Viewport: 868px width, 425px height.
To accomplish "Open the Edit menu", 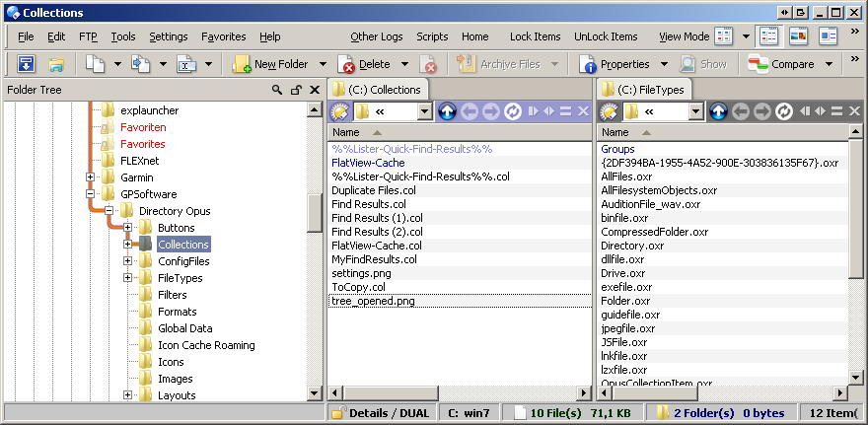I will point(56,36).
